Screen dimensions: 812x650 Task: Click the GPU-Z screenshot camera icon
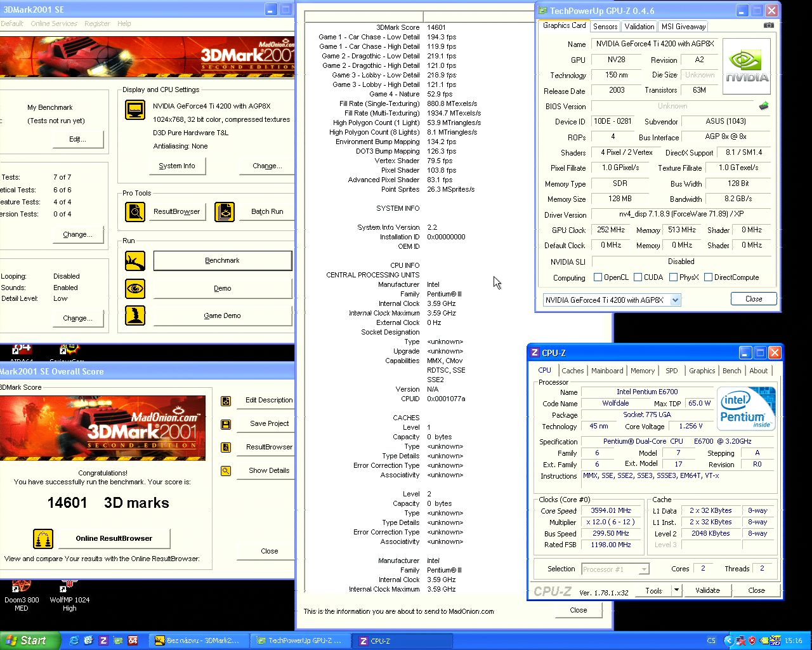click(769, 25)
